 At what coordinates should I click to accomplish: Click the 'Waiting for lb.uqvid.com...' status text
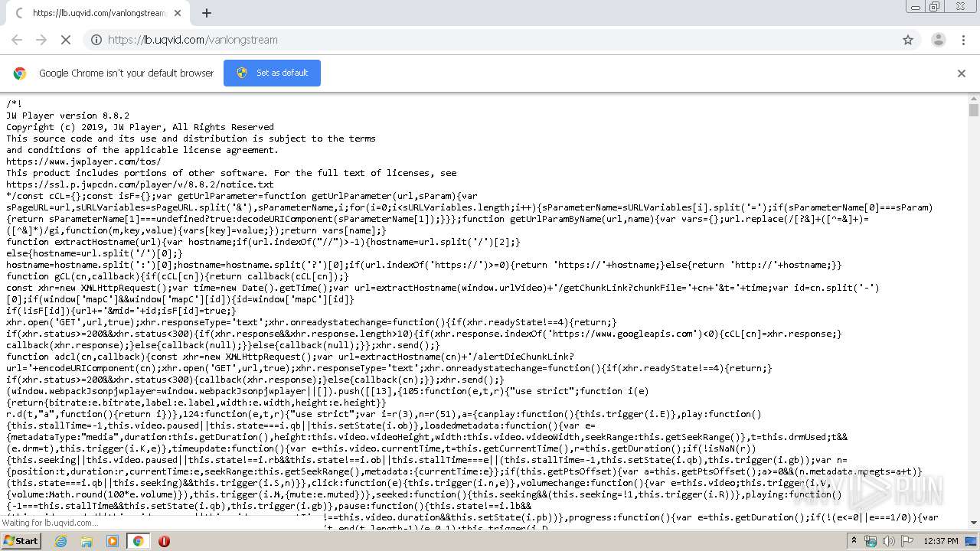click(50, 523)
